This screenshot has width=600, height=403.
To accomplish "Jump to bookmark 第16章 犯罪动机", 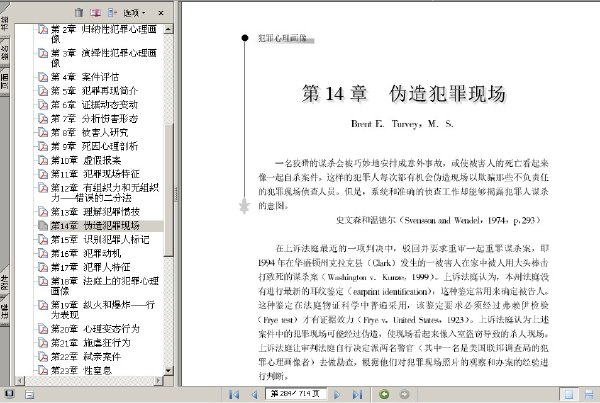I will coord(86,253).
